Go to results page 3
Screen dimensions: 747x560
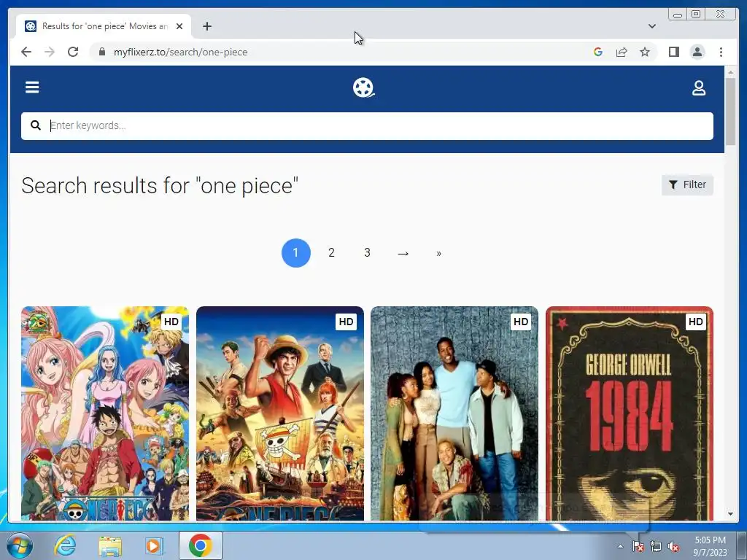(x=367, y=253)
